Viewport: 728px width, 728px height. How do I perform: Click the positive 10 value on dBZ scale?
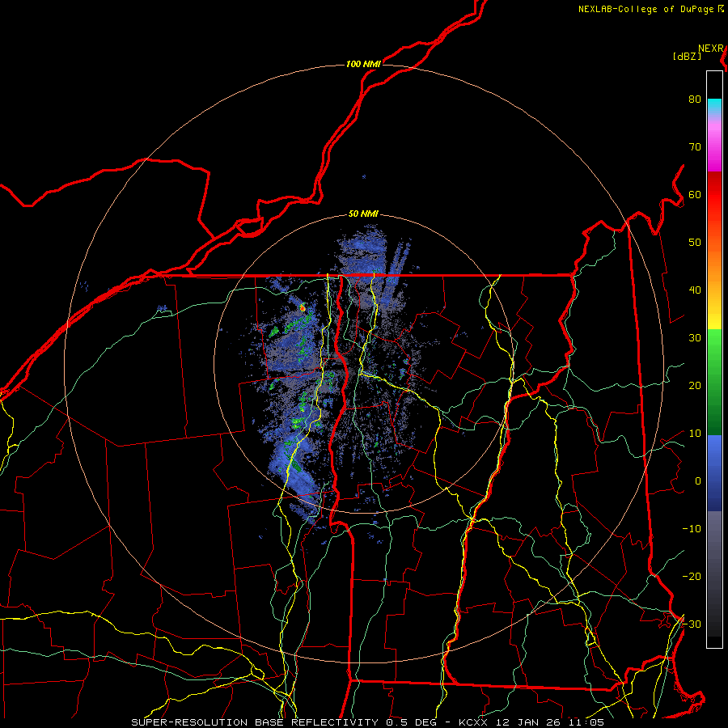click(695, 434)
